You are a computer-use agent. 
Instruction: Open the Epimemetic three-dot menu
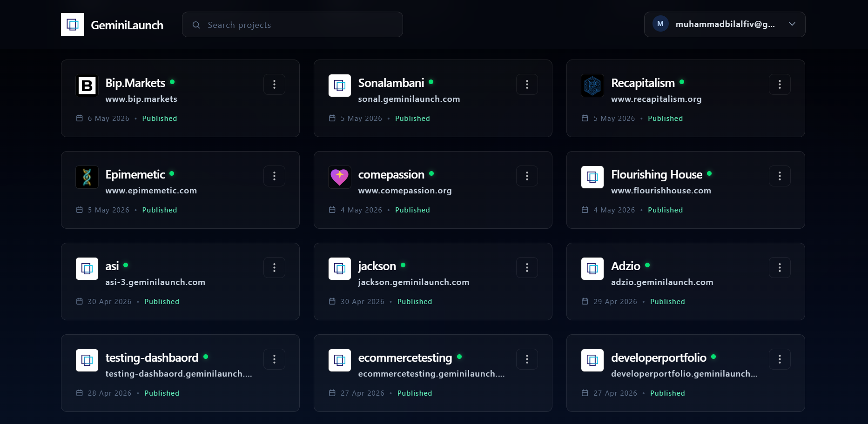point(274,176)
